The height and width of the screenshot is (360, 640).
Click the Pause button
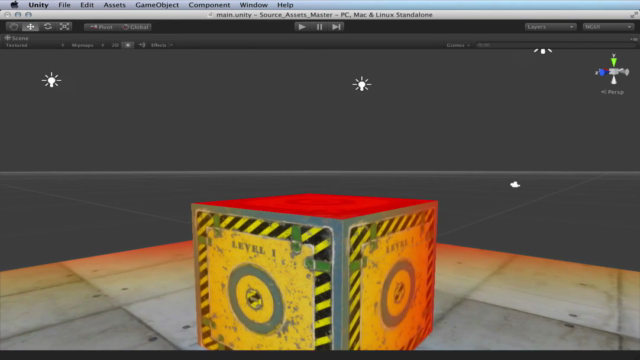click(x=319, y=27)
